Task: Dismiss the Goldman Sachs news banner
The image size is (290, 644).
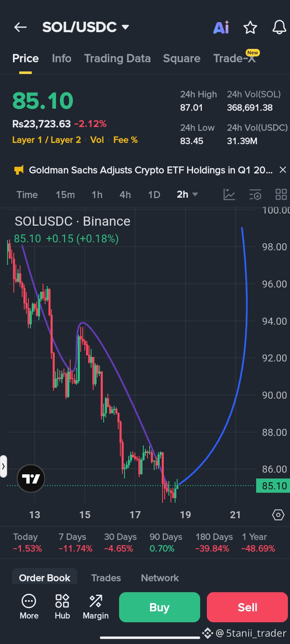Action: [x=282, y=170]
